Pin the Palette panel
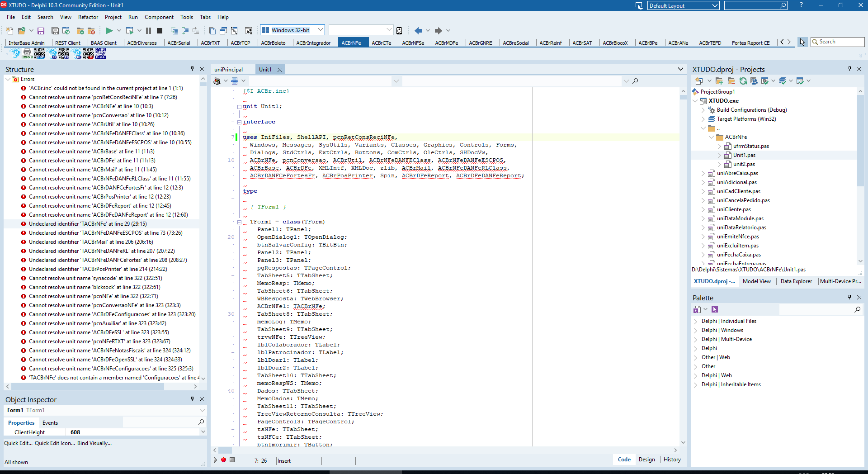Image resolution: width=868 pixels, height=474 pixels. [x=849, y=297]
